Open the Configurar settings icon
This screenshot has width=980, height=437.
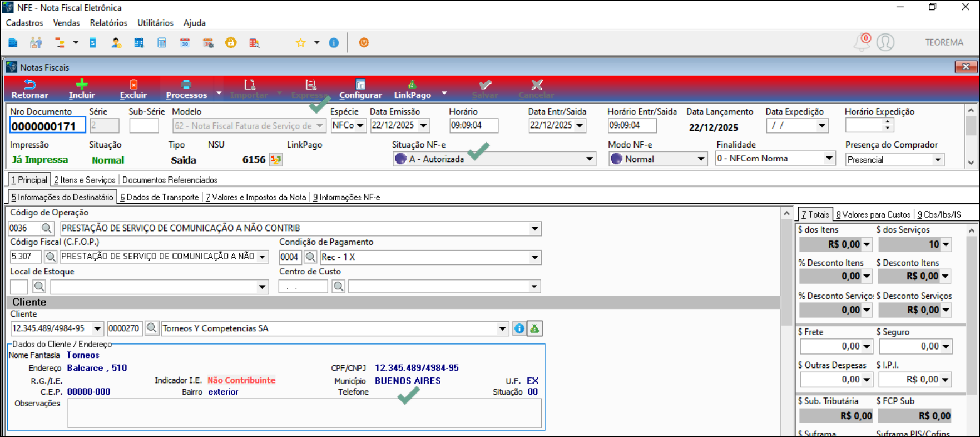click(x=360, y=85)
